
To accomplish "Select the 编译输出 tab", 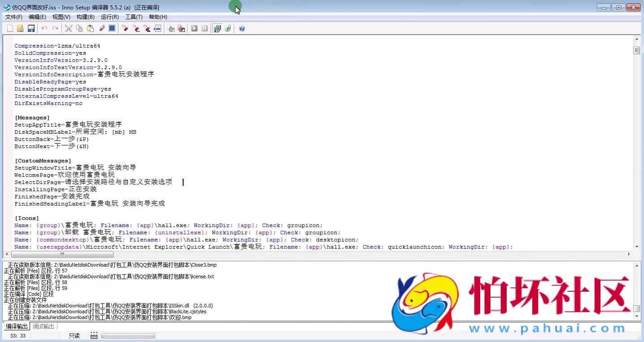I will [x=16, y=326].
